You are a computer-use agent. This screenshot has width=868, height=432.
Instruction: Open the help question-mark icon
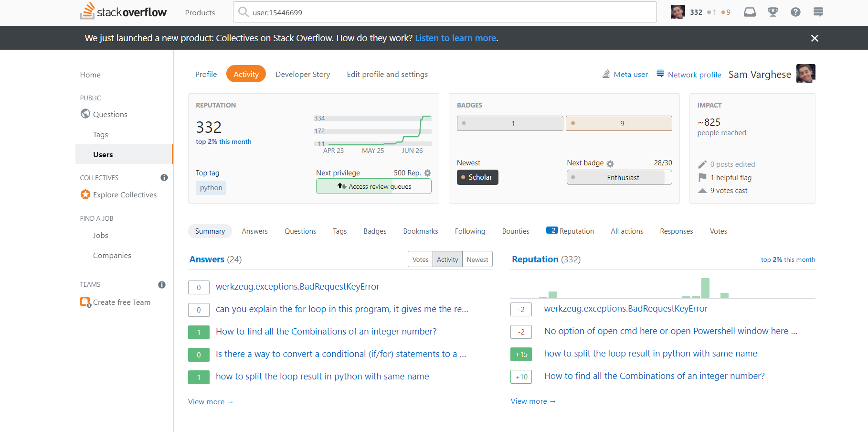(x=795, y=12)
